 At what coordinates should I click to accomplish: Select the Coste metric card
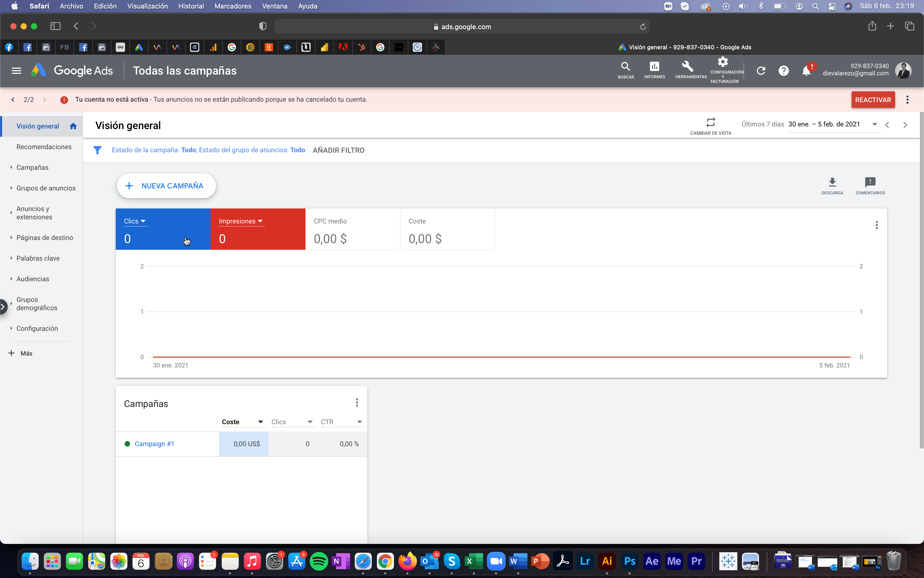(448, 229)
